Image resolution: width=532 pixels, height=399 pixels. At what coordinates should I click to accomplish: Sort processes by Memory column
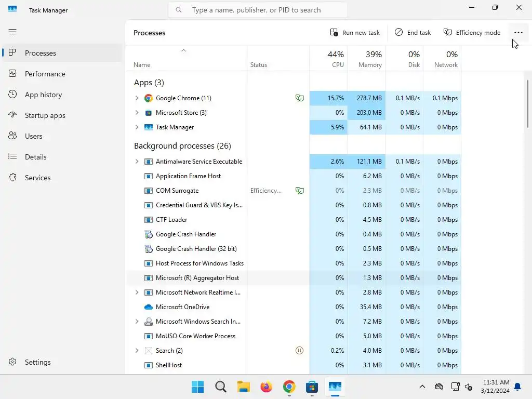[x=366, y=59]
